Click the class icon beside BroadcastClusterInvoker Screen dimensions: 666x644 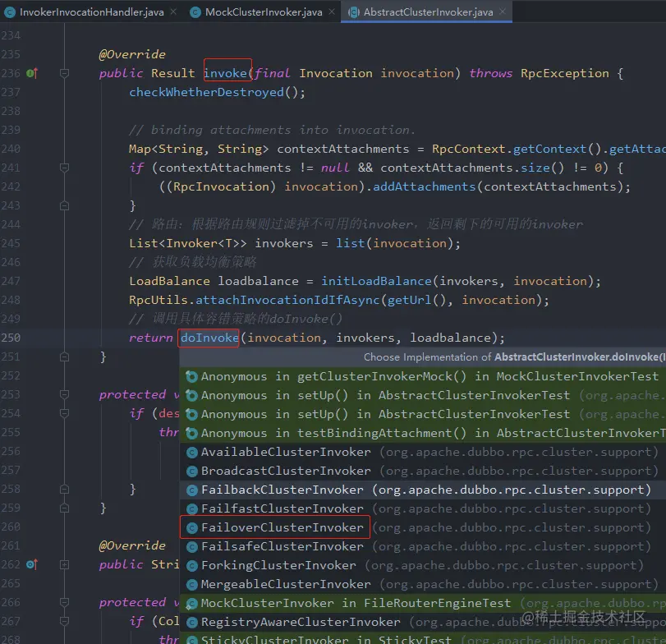tap(192, 471)
